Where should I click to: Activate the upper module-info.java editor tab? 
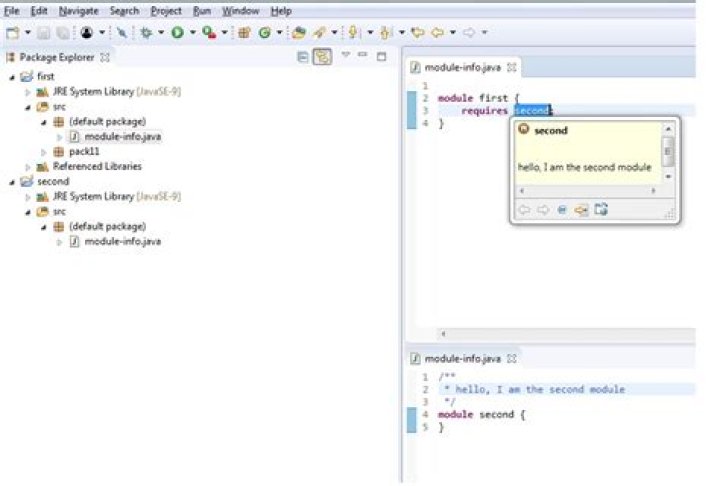pyautogui.click(x=462, y=68)
